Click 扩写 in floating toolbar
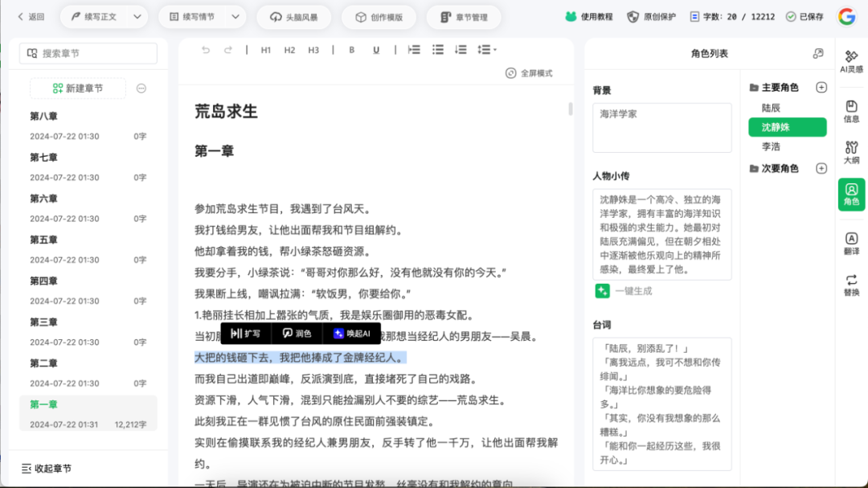Image resolution: width=868 pixels, height=488 pixels. [246, 334]
